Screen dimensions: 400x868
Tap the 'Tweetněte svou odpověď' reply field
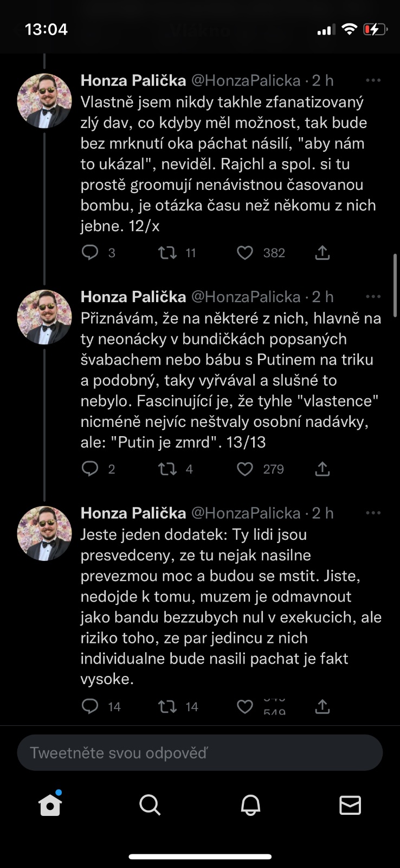coord(200,753)
